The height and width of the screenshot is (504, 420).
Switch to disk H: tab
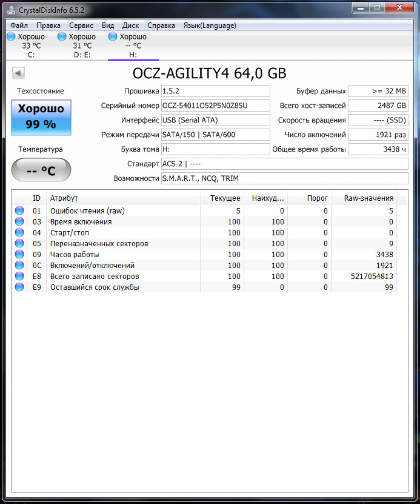coord(133,45)
